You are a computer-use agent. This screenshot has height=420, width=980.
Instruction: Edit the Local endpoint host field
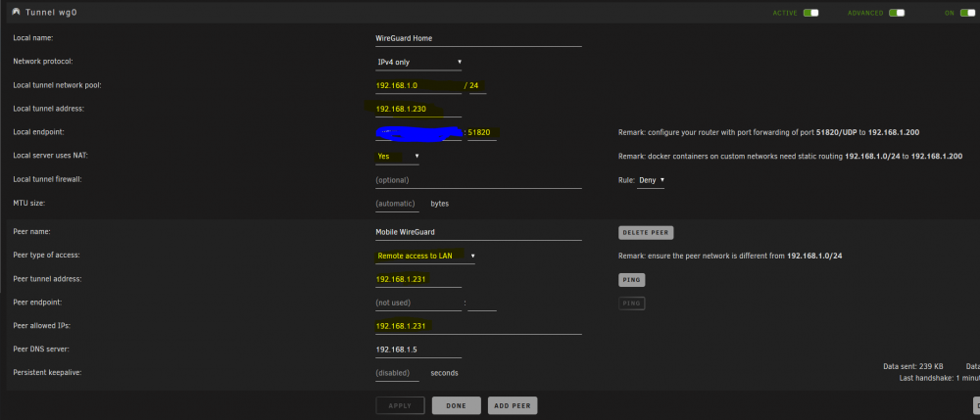(x=418, y=132)
